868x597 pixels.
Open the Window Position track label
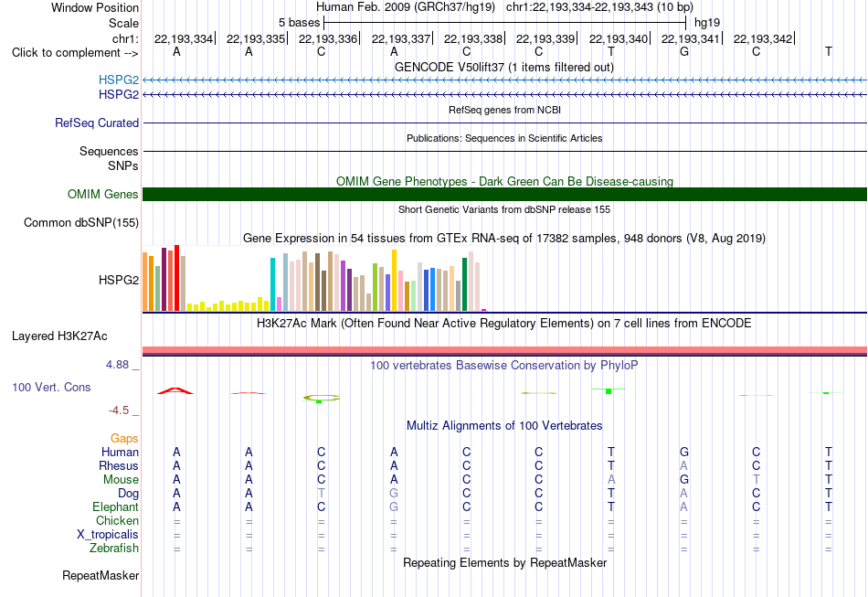point(95,7)
